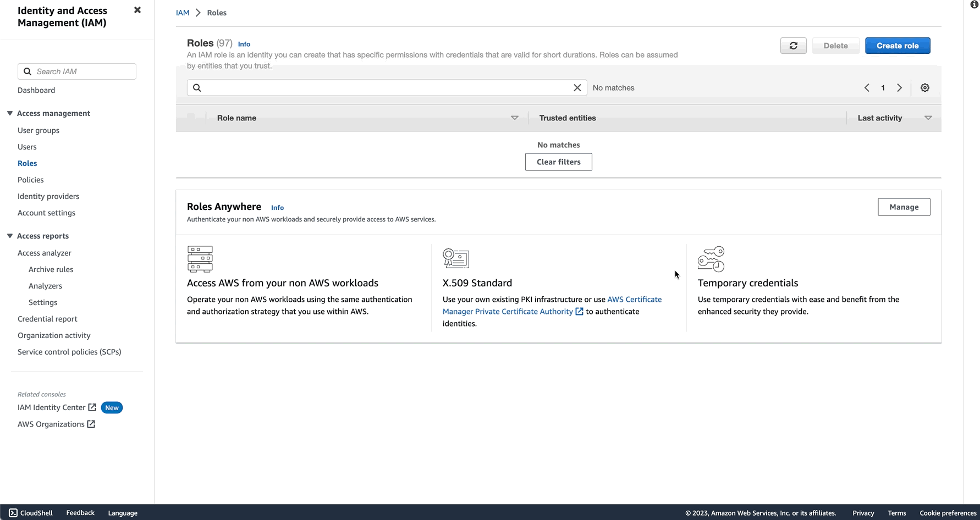Go to next page of roles
The width and height of the screenshot is (980, 520).
[x=900, y=88]
